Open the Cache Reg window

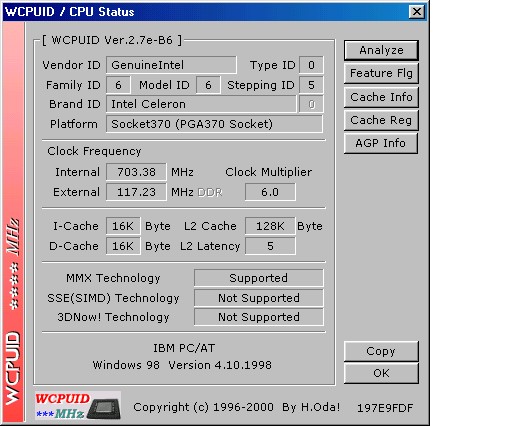pos(381,120)
